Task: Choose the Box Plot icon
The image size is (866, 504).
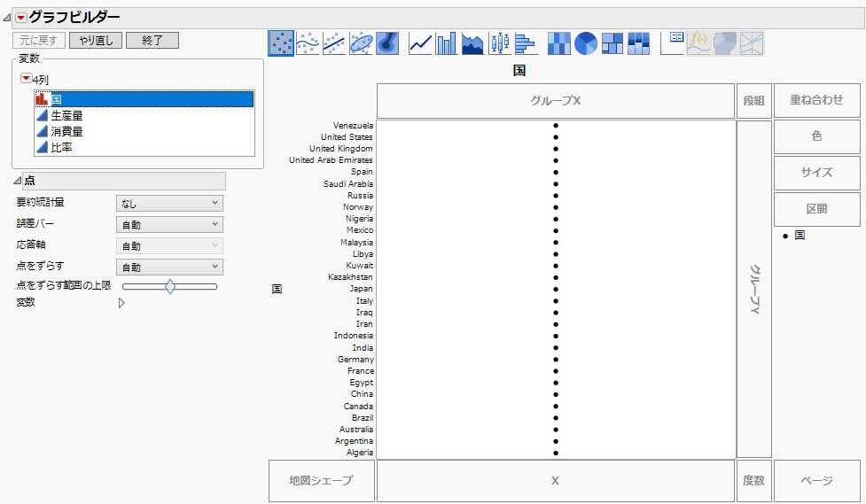Action: click(500, 43)
